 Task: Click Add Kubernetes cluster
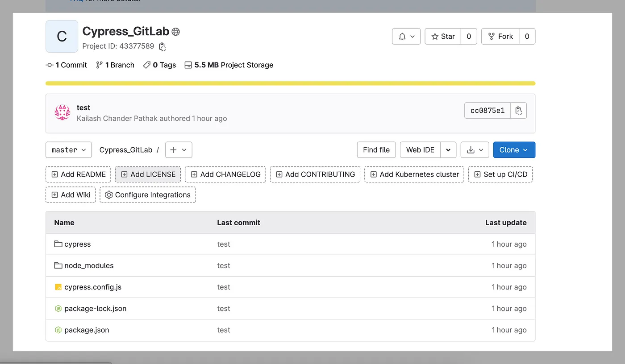(414, 174)
